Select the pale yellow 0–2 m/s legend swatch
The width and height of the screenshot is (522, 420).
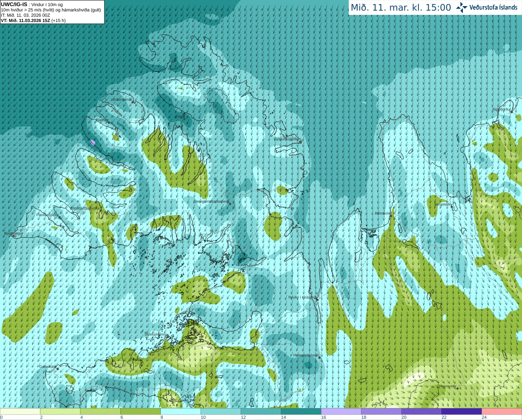20,411
